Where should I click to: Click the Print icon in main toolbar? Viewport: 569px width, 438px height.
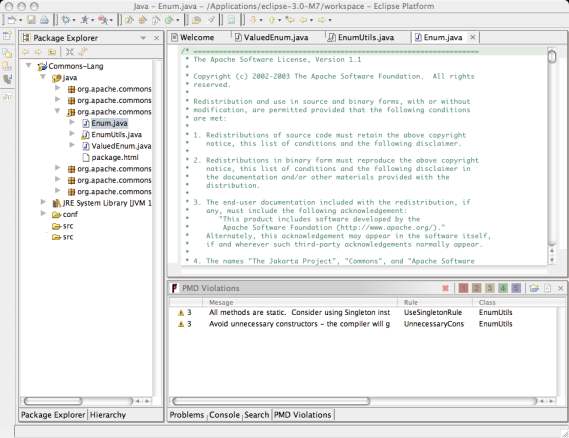(x=44, y=20)
